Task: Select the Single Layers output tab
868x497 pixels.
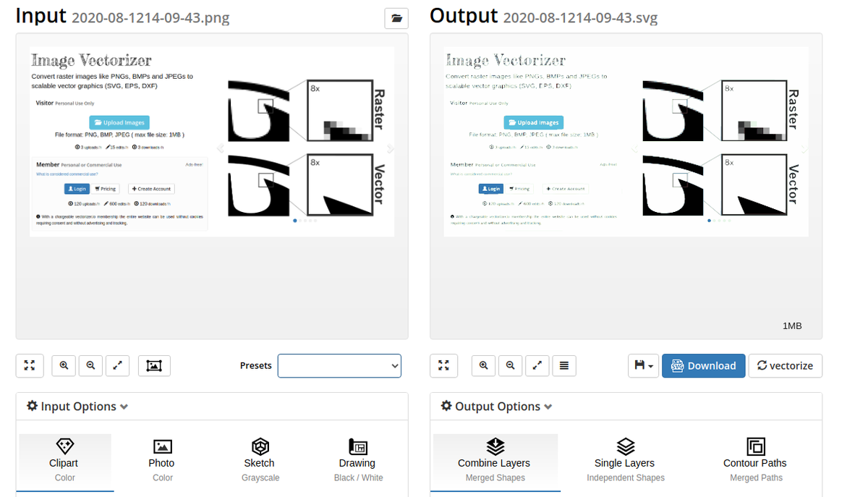Action: pos(625,462)
